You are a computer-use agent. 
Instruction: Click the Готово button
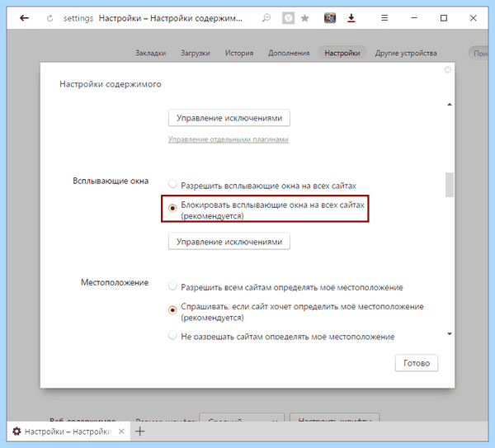[417, 363]
